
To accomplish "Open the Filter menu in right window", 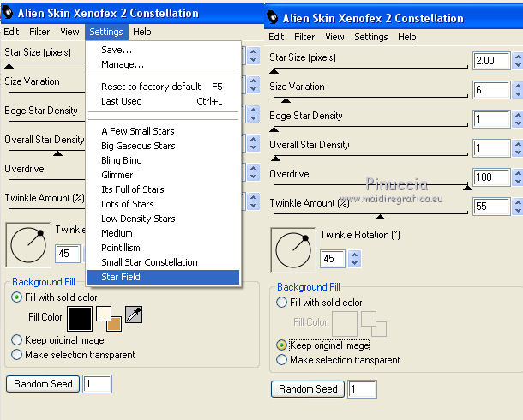I will point(304,37).
